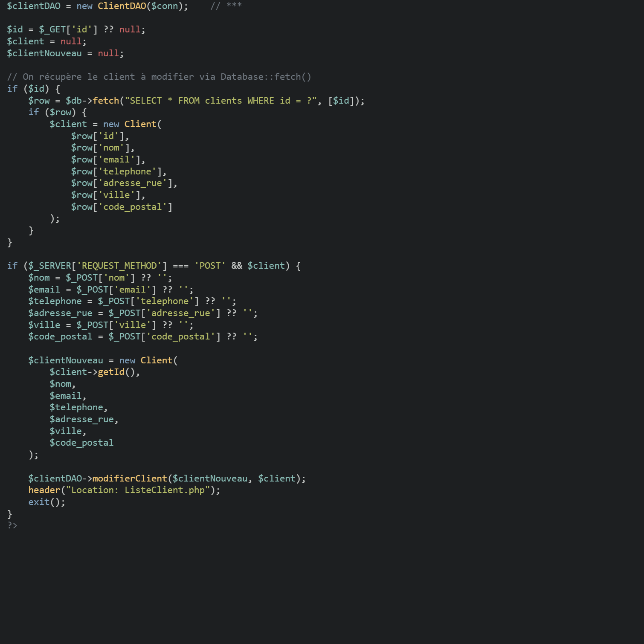Viewport: 644px width, 644px height.
Task: Click the modifierClient method name
Action: click(x=130, y=479)
